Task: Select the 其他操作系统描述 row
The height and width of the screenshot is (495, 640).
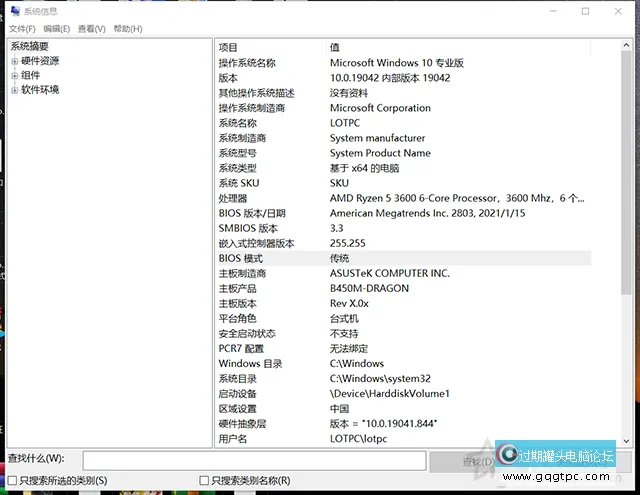Action: 403,93
